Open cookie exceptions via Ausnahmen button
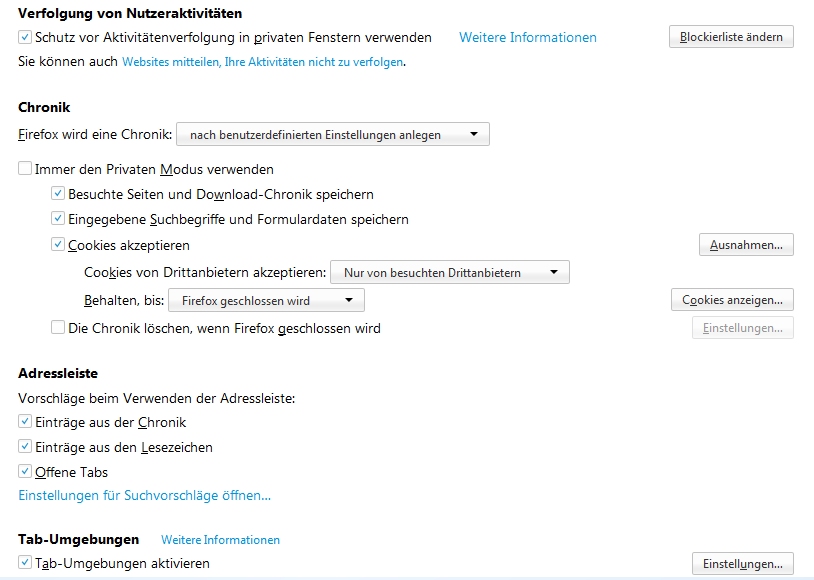The image size is (814, 580). [745, 243]
